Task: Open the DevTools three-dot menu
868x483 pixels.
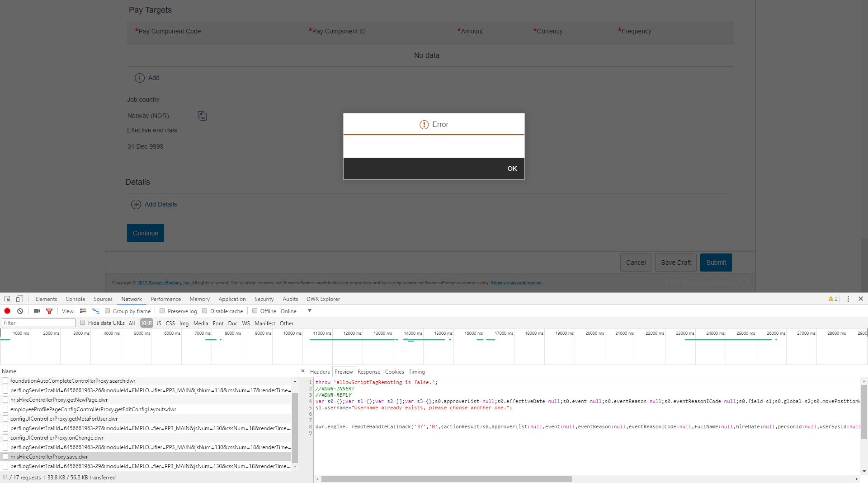Action: coord(848,299)
